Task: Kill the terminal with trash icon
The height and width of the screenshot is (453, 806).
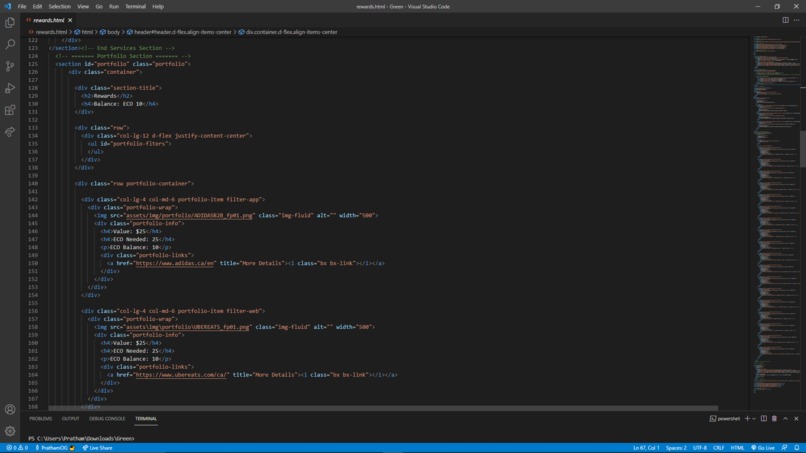Action: (x=774, y=419)
